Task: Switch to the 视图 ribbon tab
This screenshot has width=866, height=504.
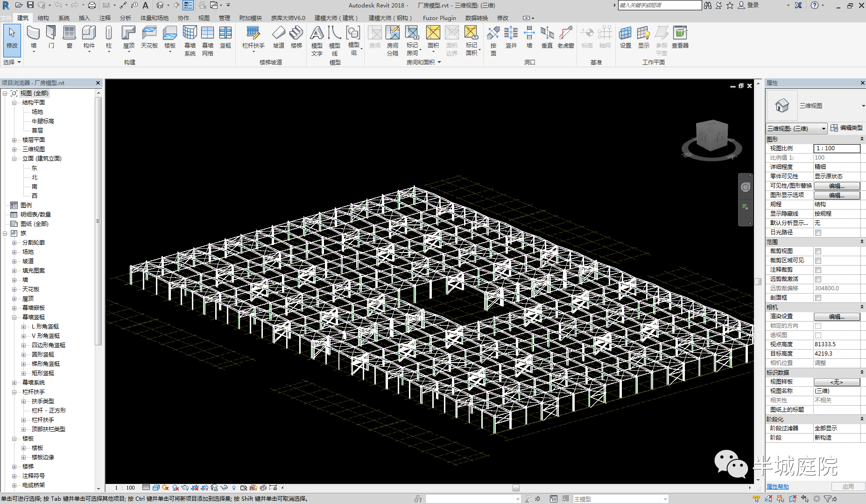Action: click(x=204, y=18)
